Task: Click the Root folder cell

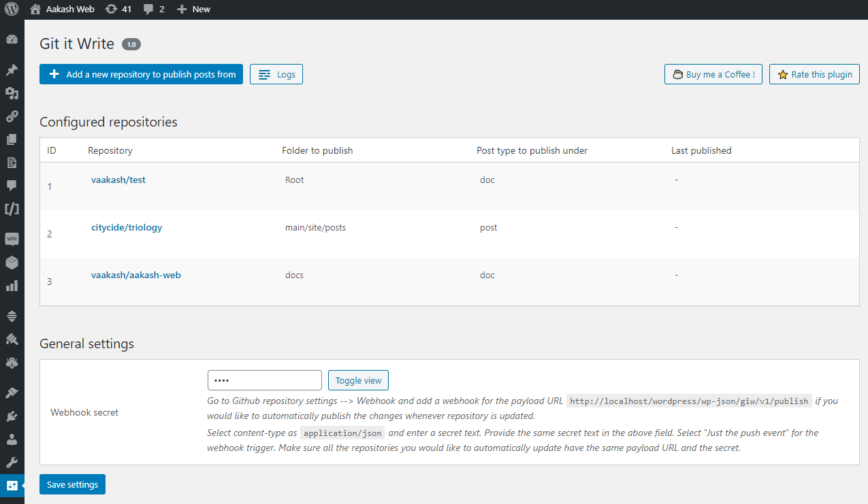Action: click(x=295, y=180)
